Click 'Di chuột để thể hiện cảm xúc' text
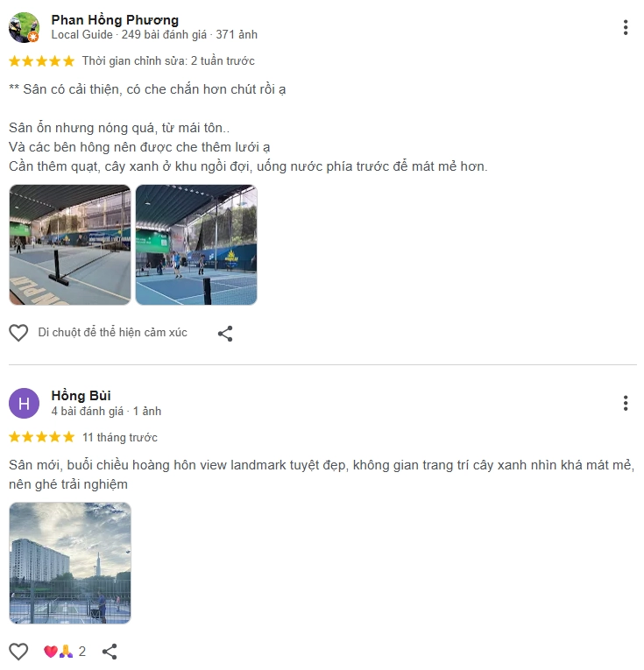The height and width of the screenshot is (670, 644). [x=112, y=333]
